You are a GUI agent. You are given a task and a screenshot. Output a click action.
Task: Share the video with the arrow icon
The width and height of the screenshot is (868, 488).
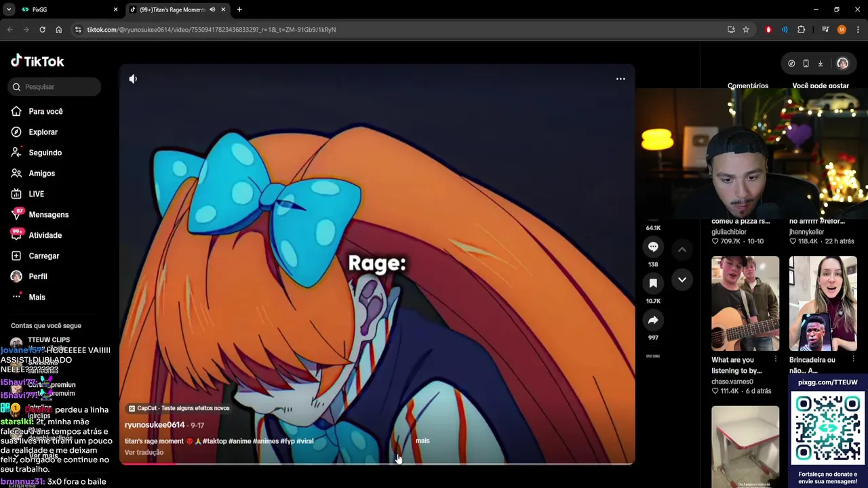tap(653, 320)
